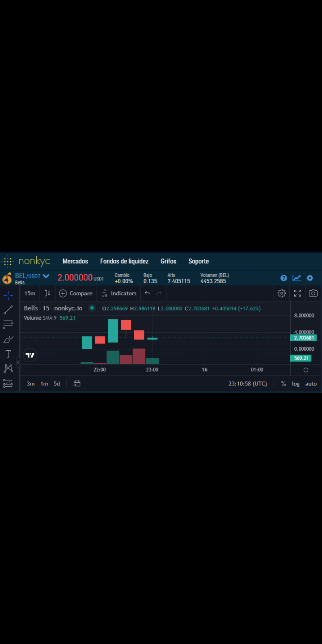The width and height of the screenshot is (322, 644).
Task: Click the 01:00 time axis label
Action: pyautogui.click(x=257, y=370)
